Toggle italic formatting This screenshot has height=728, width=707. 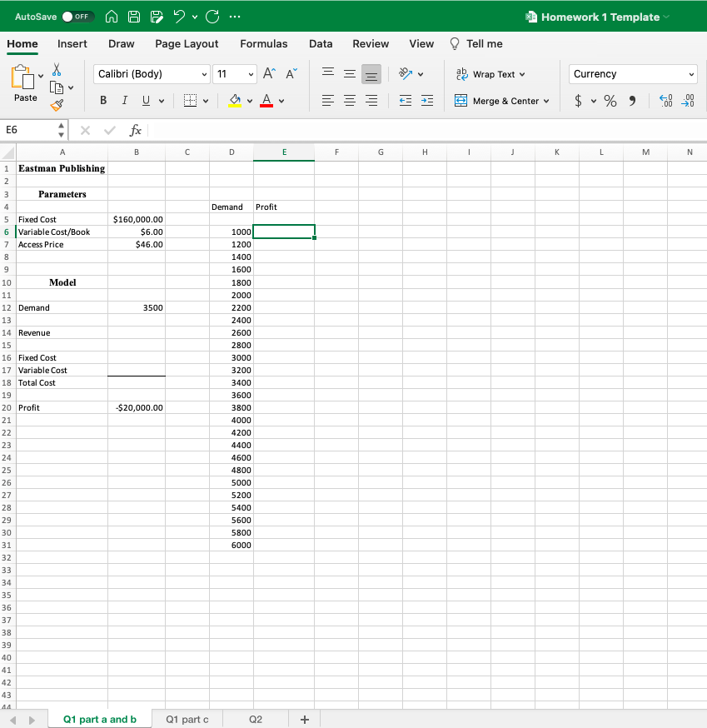click(x=125, y=100)
